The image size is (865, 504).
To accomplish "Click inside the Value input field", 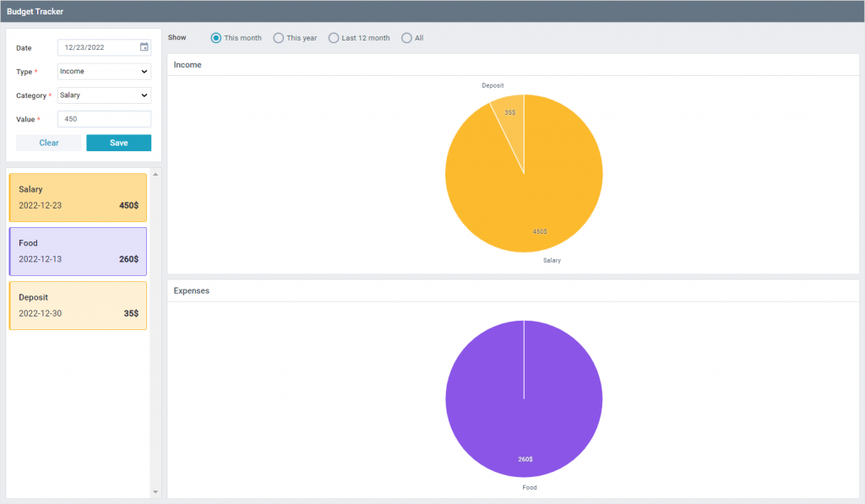I will coord(103,119).
